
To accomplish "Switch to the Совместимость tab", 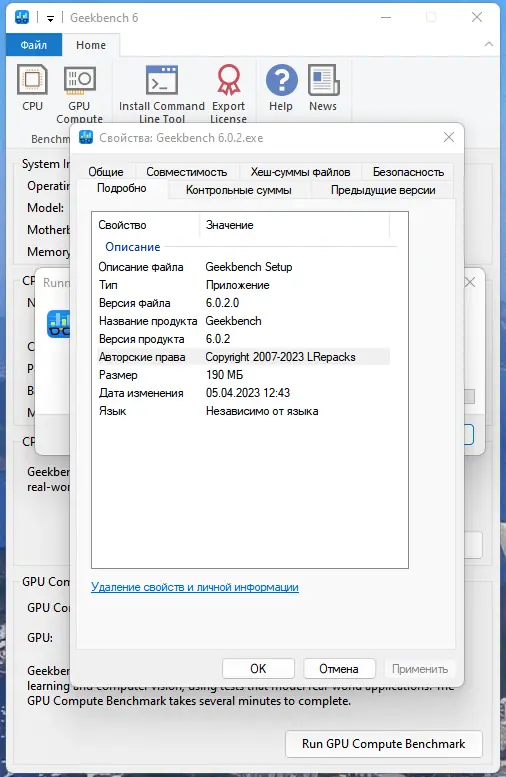I will tap(186, 172).
